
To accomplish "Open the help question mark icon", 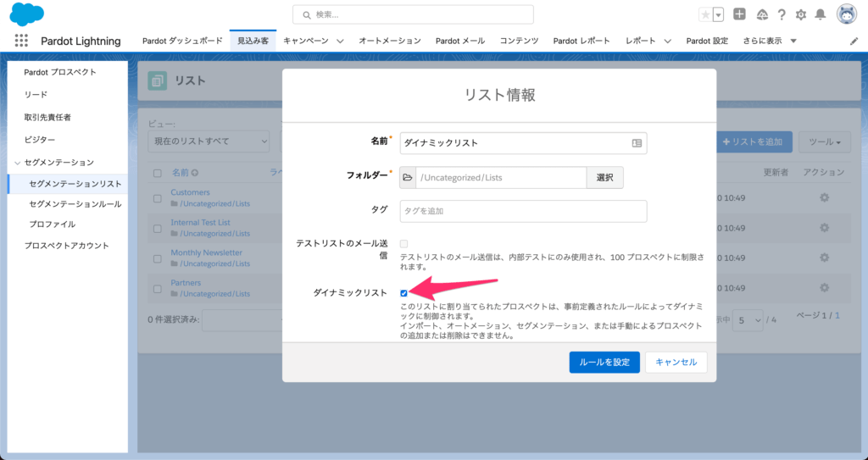I will coord(782,15).
